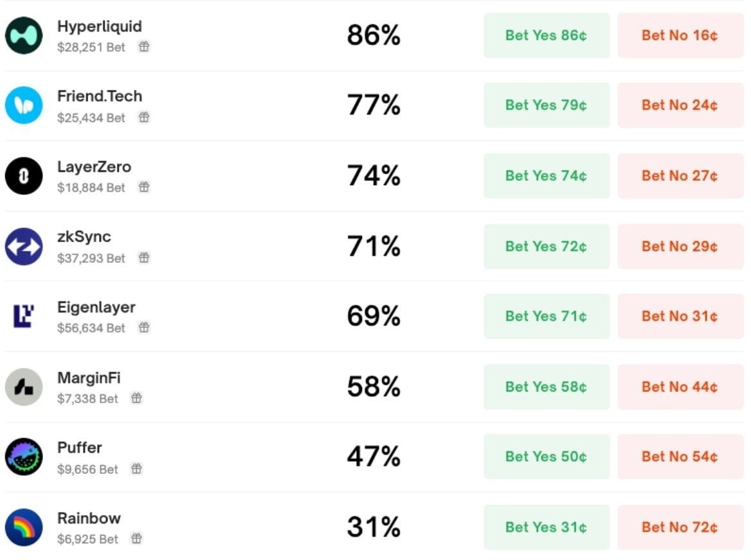Image resolution: width=751 pixels, height=560 pixels.
Task: Click the Puffer logo icon
Action: click(x=24, y=457)
